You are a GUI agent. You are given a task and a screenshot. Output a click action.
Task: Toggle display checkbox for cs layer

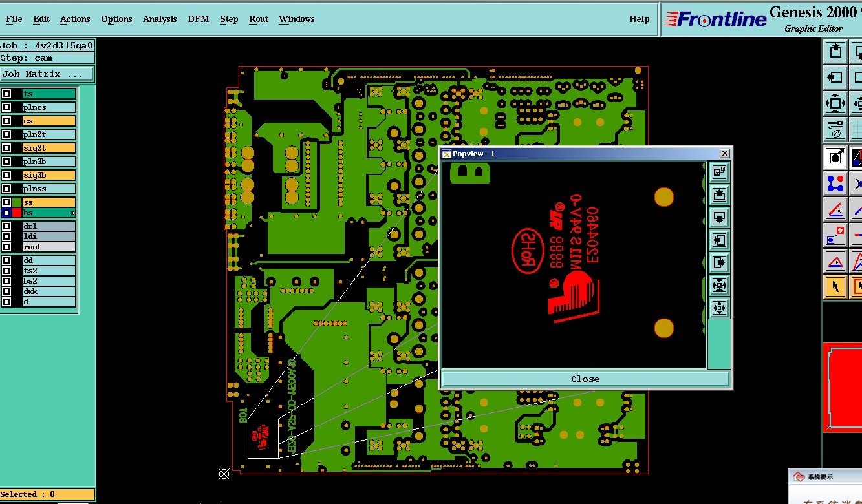(6, 121)
